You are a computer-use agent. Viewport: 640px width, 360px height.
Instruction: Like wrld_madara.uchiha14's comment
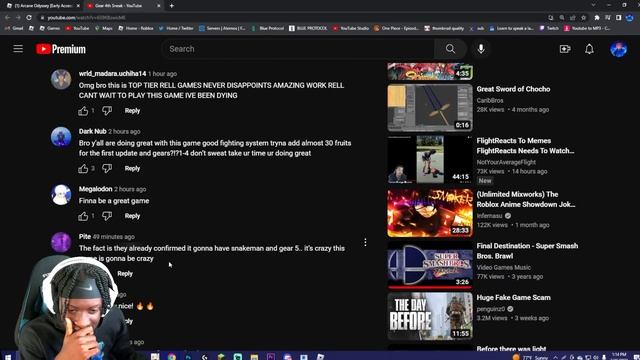point(83,111)
